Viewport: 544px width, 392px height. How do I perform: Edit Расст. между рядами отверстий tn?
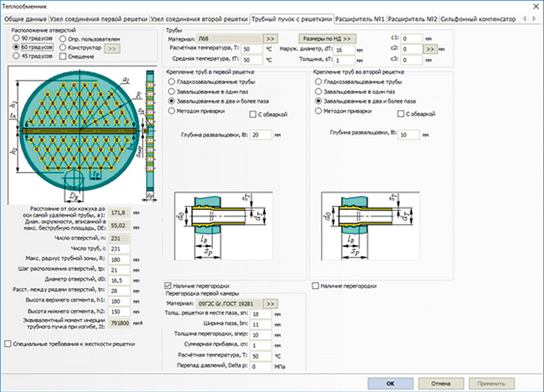coord(120,291)
